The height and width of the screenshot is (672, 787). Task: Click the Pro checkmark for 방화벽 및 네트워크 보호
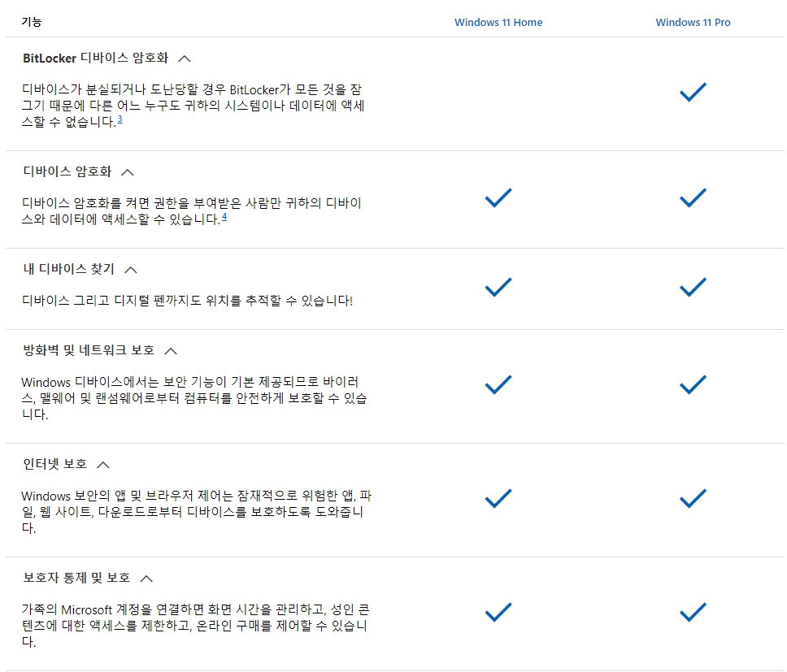[694, 384]
